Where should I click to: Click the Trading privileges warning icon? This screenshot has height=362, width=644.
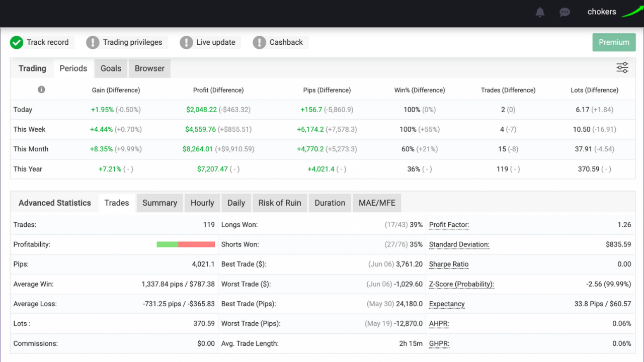point(93,42)
